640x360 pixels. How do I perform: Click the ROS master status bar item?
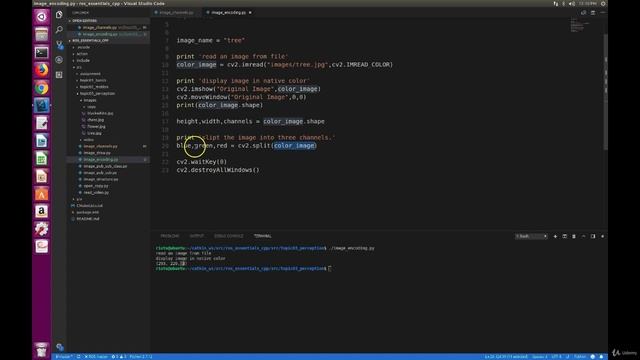96,357
